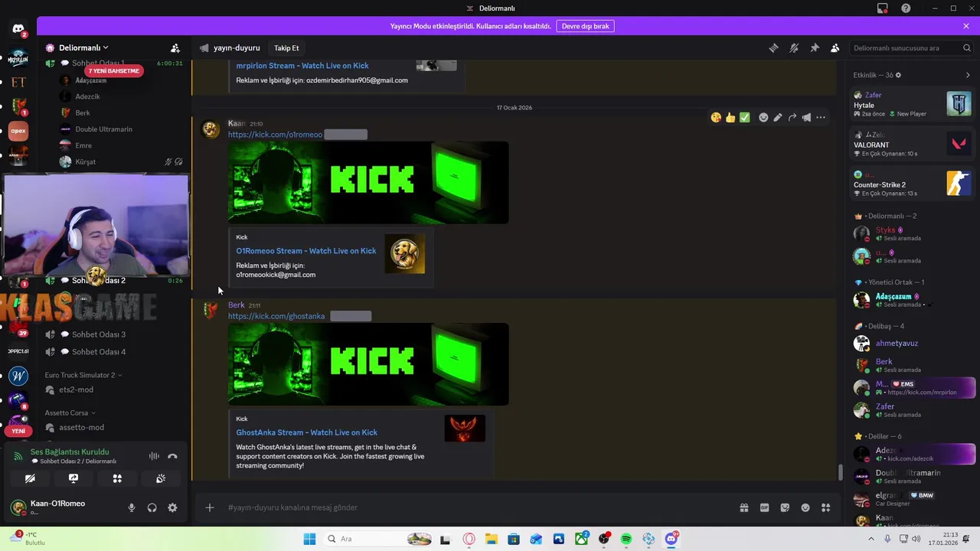The width and height of the screenshot is (980, 551).
Task: Open Kick banner image in Kaan's message
Action: point(368,182)
